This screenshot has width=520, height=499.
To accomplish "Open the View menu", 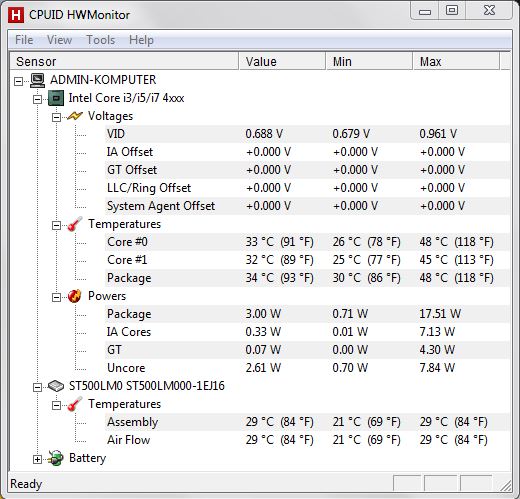I will 59,40.
